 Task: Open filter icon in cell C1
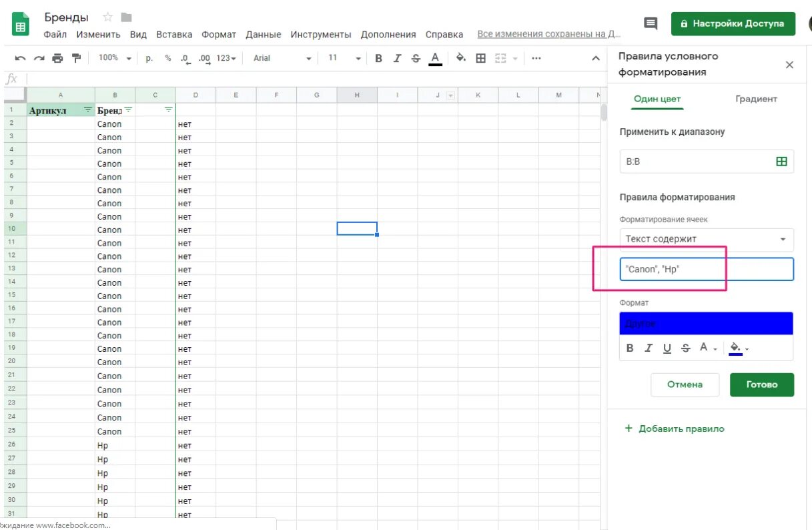(168, 109)
